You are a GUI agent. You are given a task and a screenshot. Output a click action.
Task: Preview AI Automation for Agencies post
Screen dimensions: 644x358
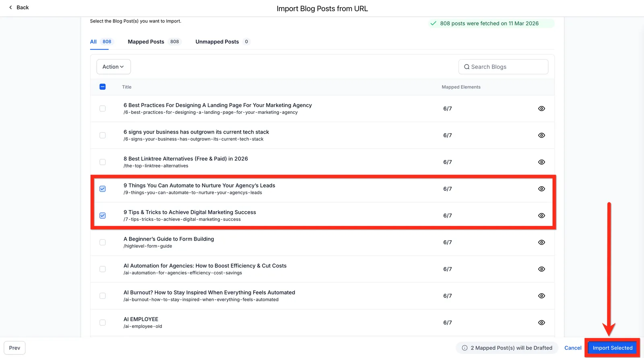coord(541,269)
